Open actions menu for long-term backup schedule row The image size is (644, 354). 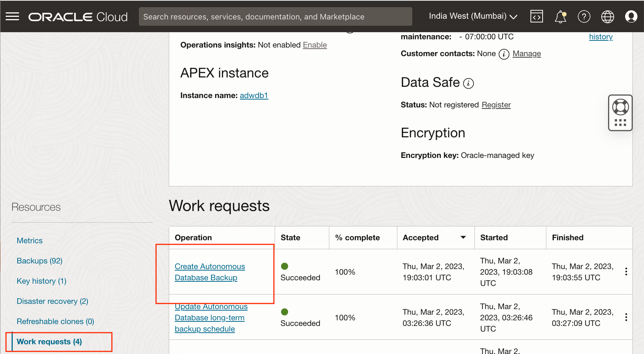(626, 317)
